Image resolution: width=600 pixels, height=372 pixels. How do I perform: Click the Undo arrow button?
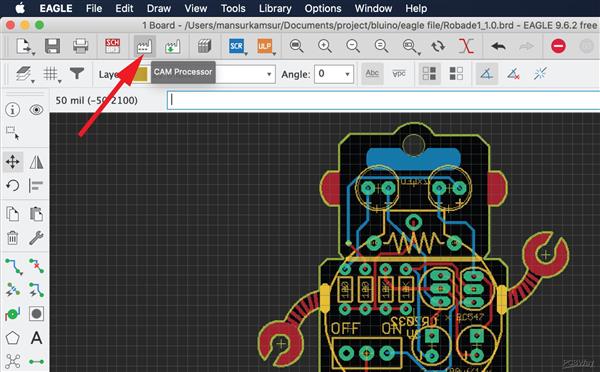[498, 46]
